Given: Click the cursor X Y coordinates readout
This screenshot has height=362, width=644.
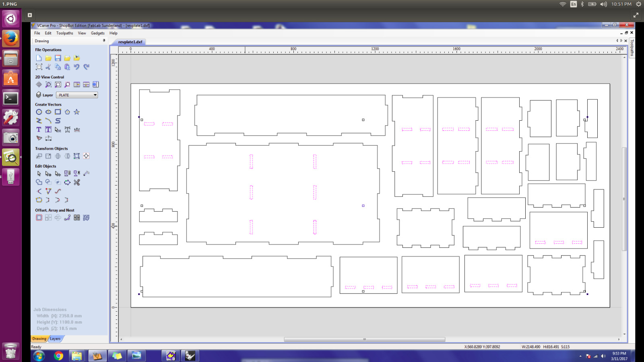Looking at the screenshot, I should tap(482, 347).
